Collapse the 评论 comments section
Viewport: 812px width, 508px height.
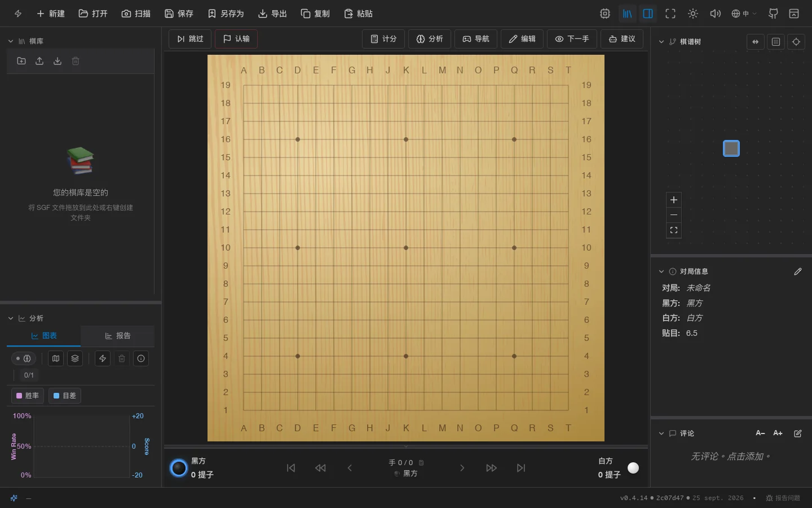click(x=661, y=433)
